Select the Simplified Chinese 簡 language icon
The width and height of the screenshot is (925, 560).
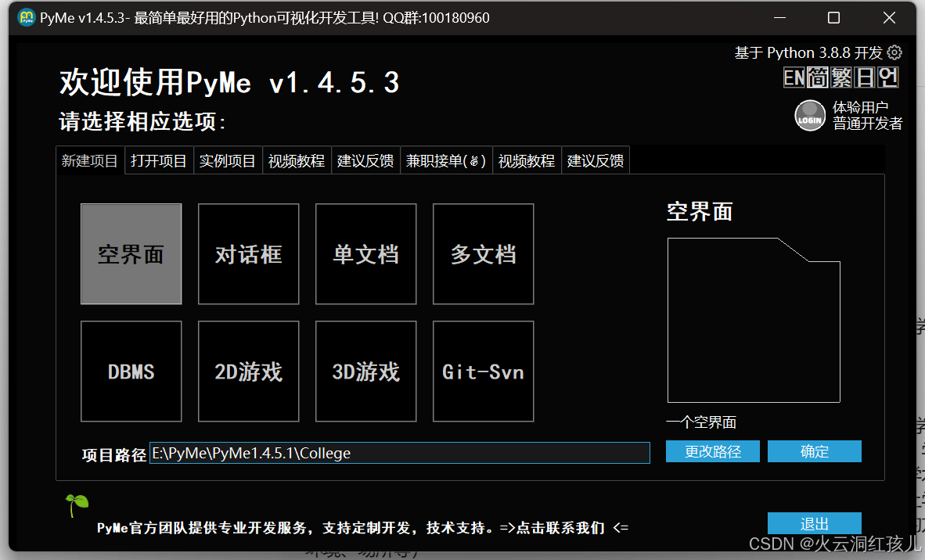[x=818, y=77]
